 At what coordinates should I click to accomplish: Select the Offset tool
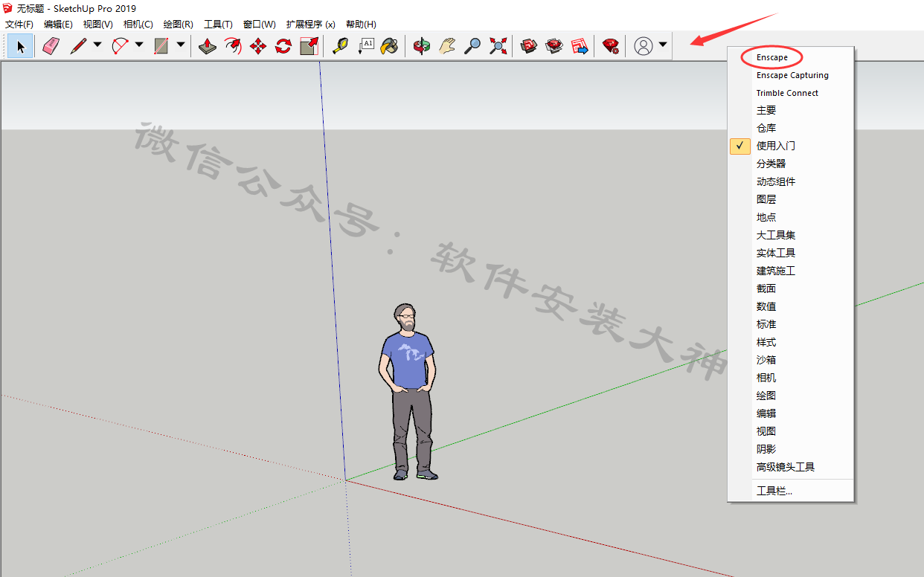233,46
